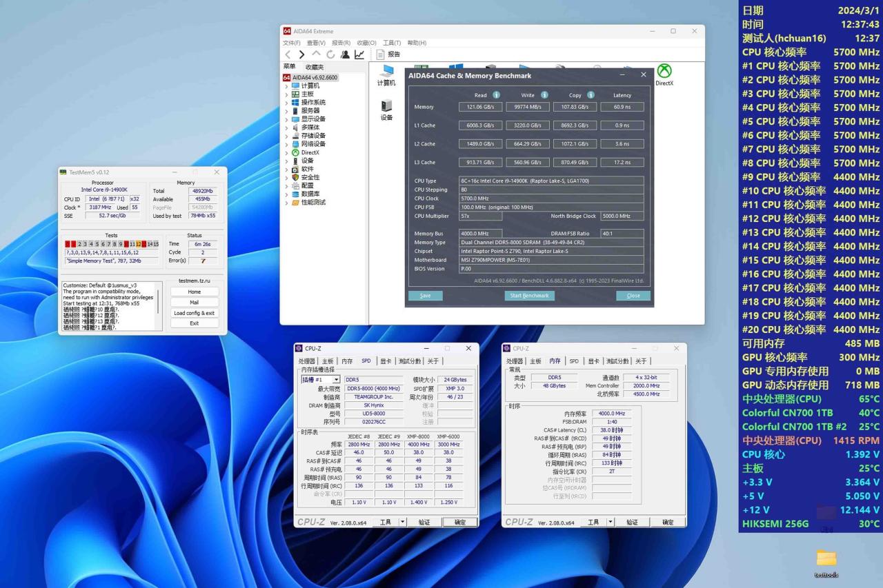The image size is (883, 588).
Task: Click Save in the Cache & Memory Benchmark
Action: [x=426, y=296]
